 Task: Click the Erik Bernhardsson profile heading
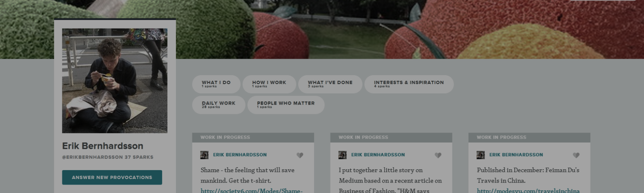(x=103, y=146)
